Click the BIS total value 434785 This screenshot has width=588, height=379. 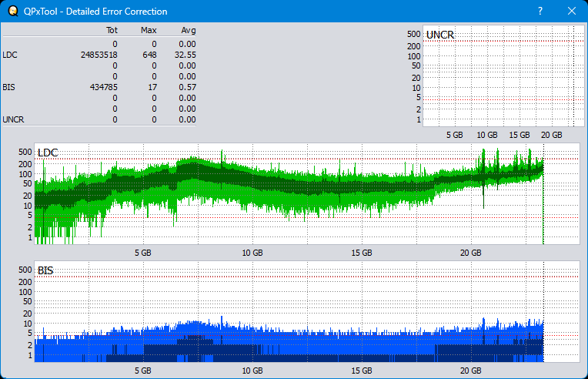[102, 87]
